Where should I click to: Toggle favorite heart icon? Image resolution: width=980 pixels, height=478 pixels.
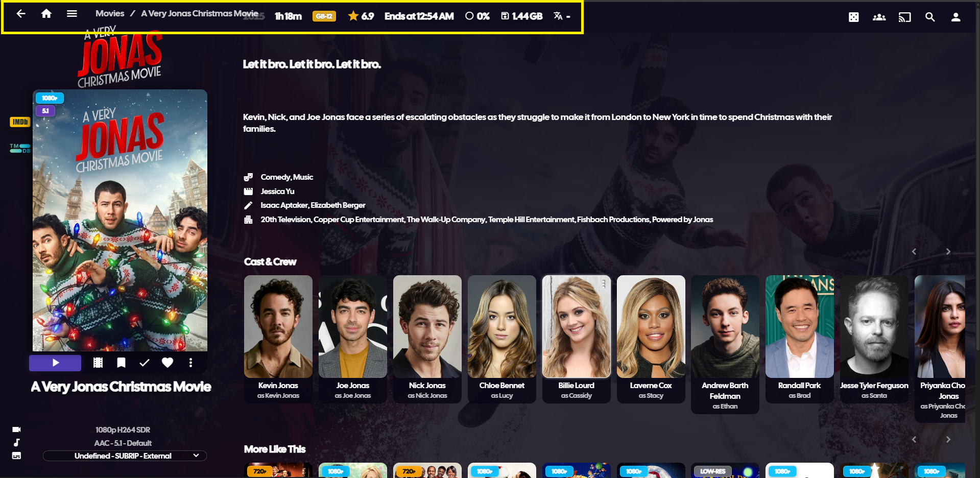168,363
